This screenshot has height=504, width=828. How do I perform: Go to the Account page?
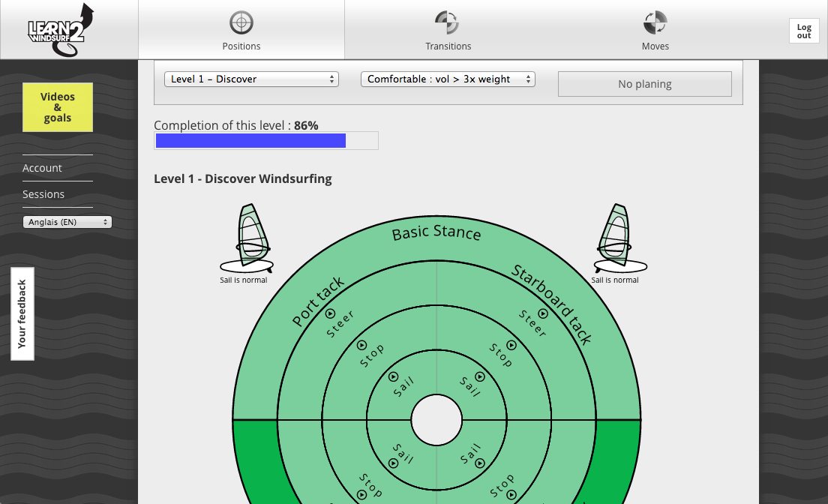(42, 168)
